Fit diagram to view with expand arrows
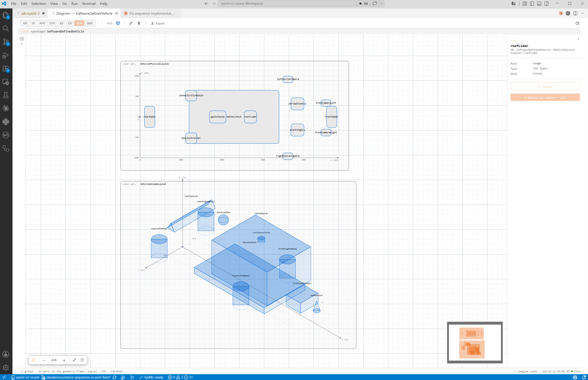The image size is (588, 380). coord(74,360)
